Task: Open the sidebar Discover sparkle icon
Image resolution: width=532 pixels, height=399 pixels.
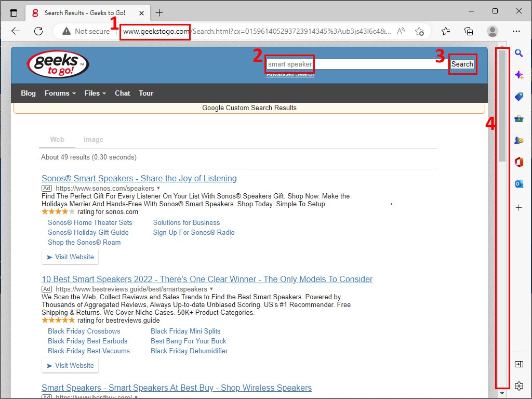Action: pyautogui.click(x=519, y=75)
